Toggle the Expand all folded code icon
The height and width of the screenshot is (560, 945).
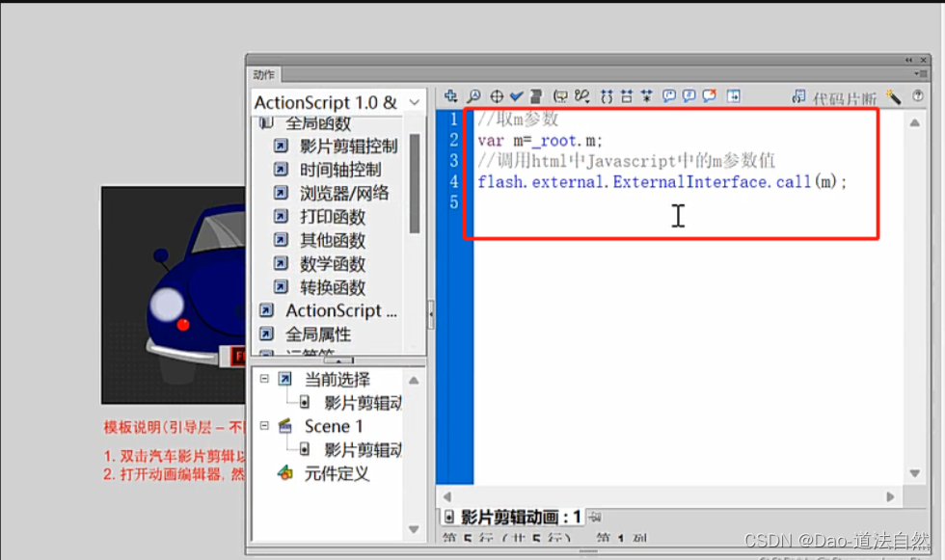click(648, 95)
